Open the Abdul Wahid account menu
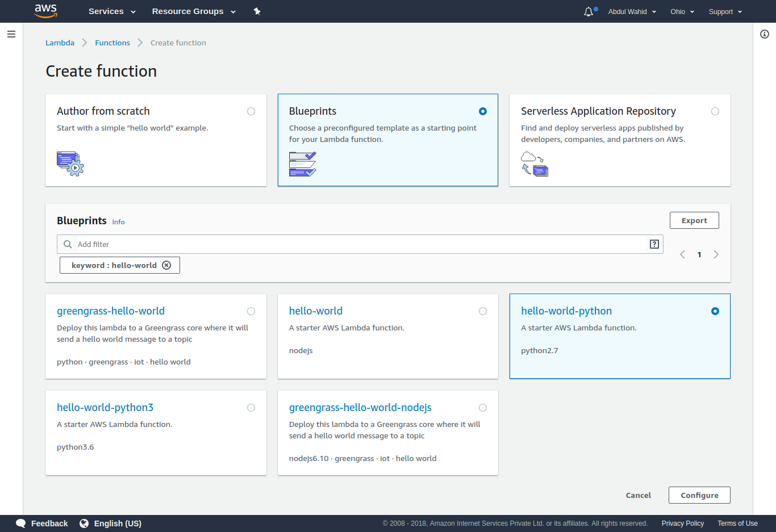776x532 pixels. 632,12
